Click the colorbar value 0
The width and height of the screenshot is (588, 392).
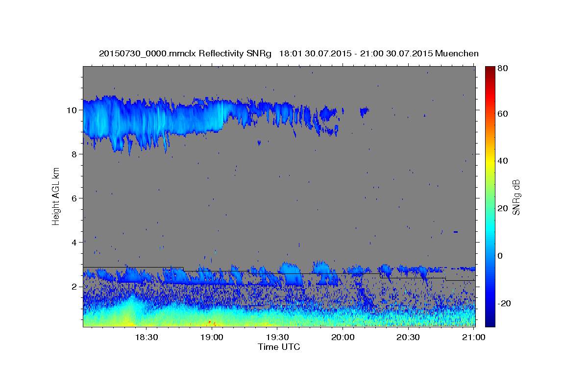pos(500,256)
